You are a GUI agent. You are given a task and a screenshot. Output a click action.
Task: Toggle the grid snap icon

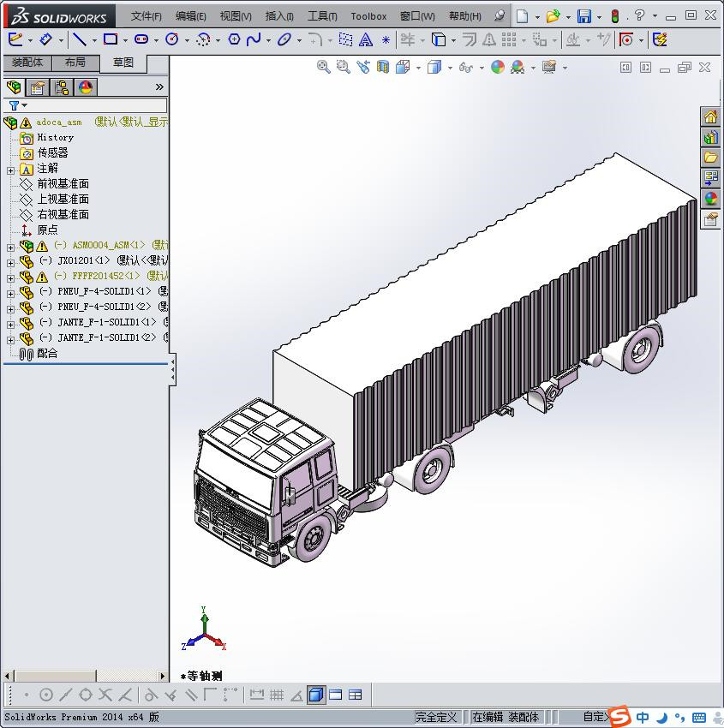coord(277,695)
